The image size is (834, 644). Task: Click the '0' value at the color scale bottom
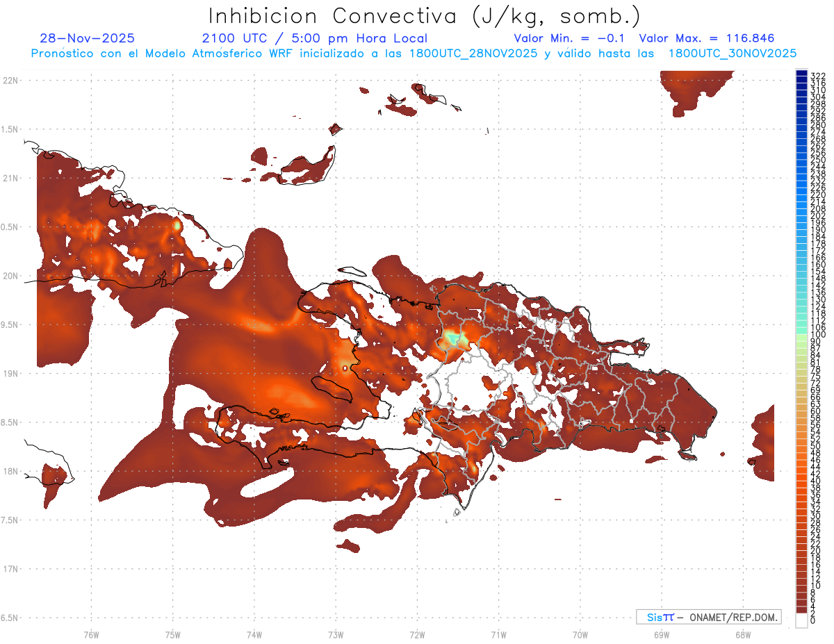813,621
